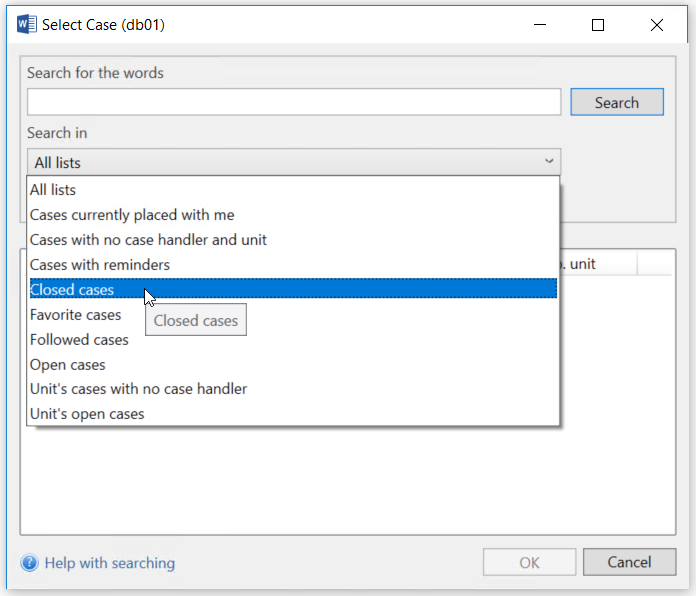The image size is (696, 596).
Task: Choose 'Unit's open cases' option
Action: click(x=87, y=414)
